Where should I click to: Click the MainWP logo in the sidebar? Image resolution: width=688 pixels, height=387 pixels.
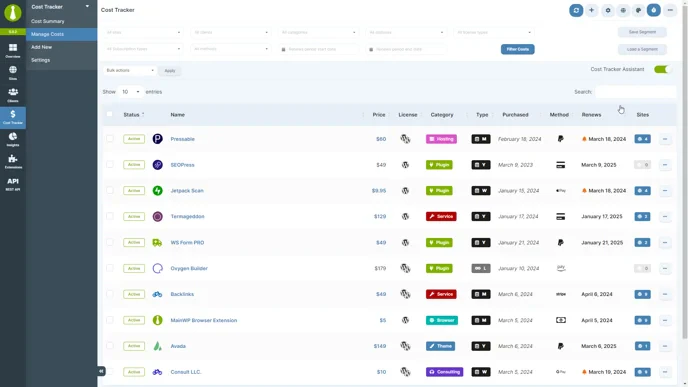click(13, 13)
